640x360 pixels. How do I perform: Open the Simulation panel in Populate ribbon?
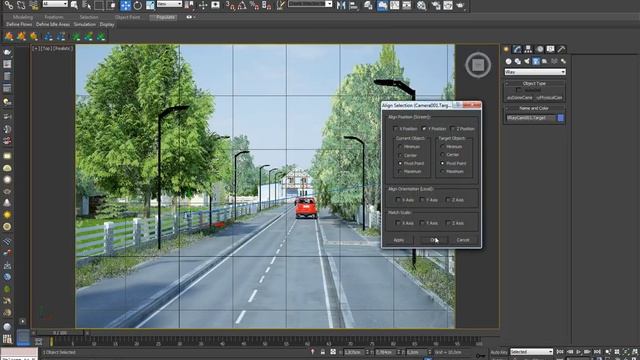[85, 24]
